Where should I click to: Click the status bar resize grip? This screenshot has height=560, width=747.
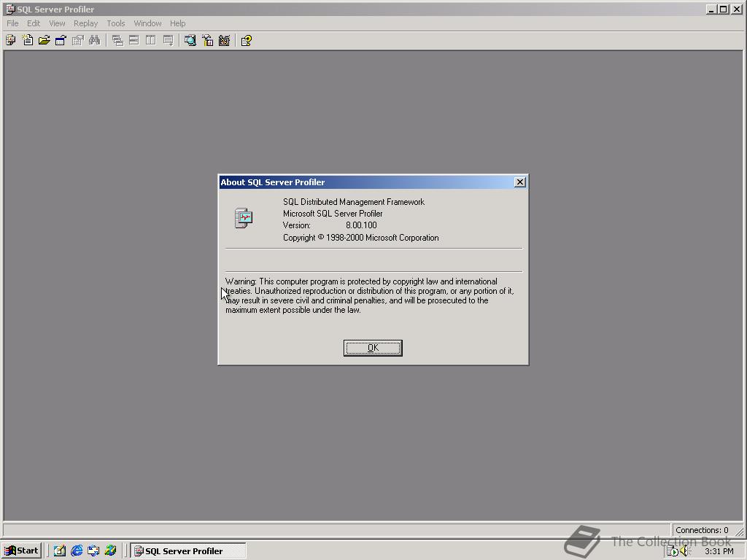click(739, 531)
